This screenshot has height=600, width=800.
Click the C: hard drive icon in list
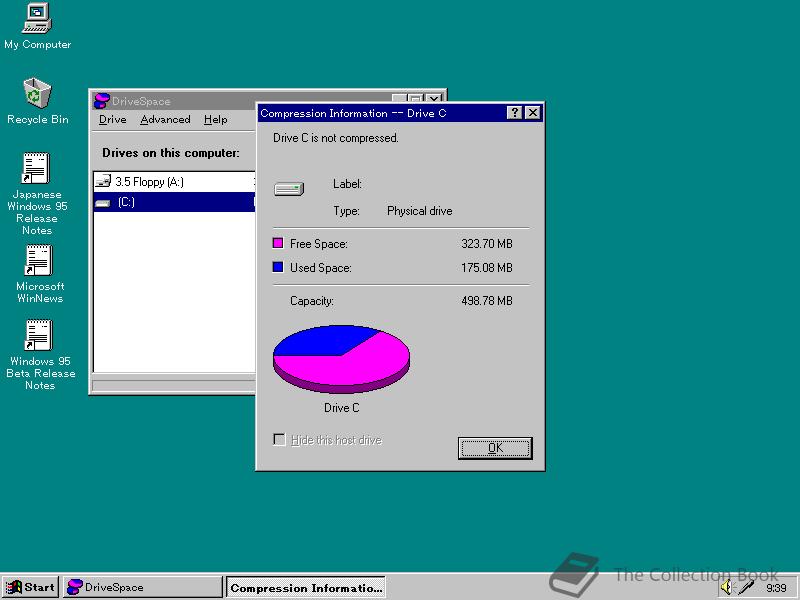[103, 203]
